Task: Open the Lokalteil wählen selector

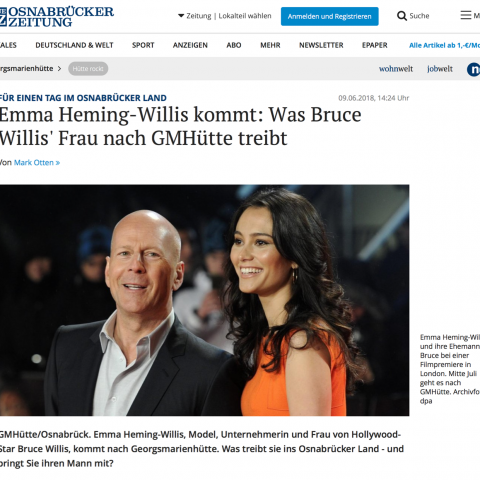Action: (x=245, y=16)
